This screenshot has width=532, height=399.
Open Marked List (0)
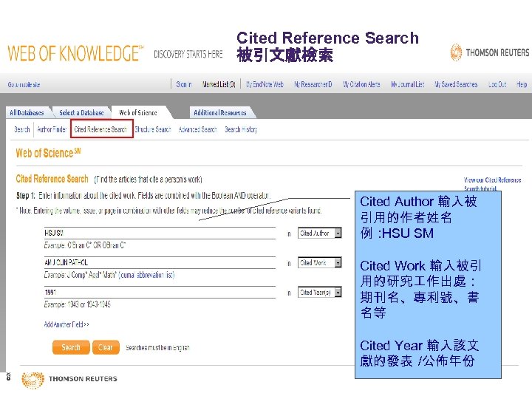[x=219, y=84]
